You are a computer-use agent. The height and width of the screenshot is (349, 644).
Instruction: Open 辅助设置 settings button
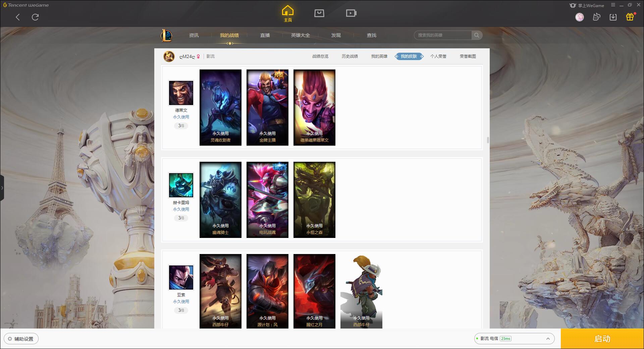tap(21, 339)
